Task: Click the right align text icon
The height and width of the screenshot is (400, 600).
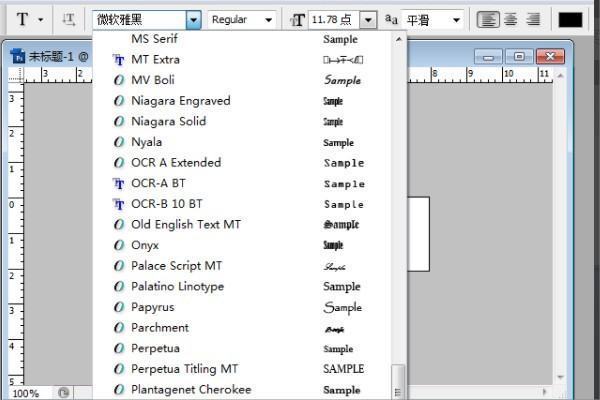Action: (532, 19)
